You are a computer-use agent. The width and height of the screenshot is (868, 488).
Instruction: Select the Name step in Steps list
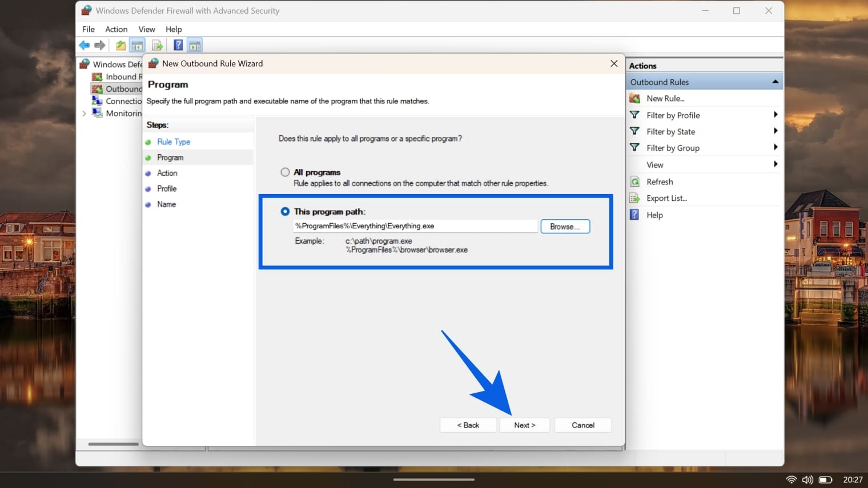click(166, 204)
